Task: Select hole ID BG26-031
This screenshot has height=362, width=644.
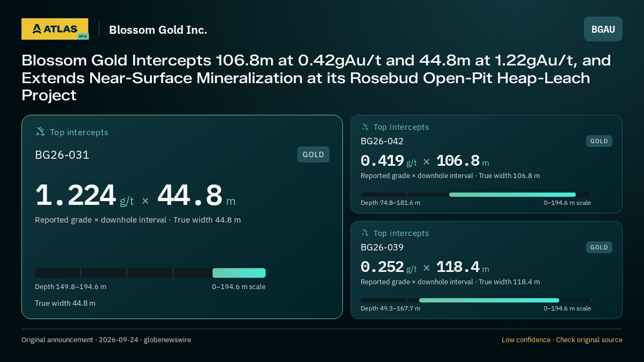Action: click(62, 155)
